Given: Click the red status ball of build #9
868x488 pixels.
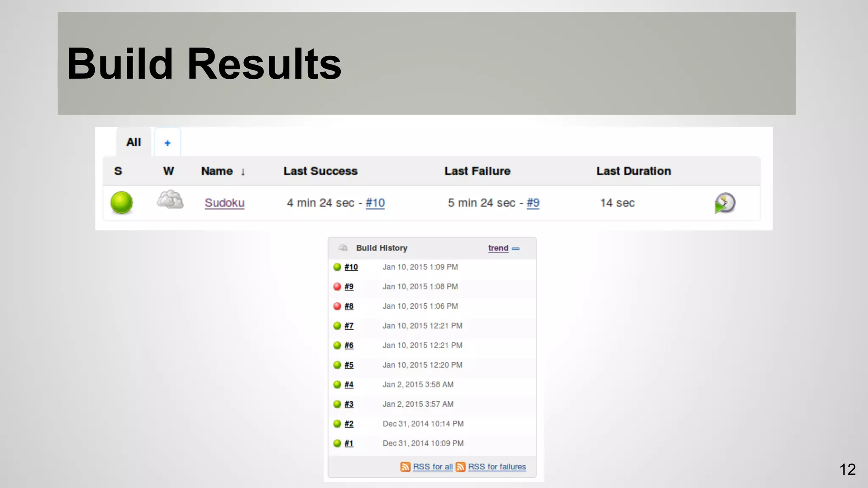Looking at the screenshot, I should [x=337, y=286].
